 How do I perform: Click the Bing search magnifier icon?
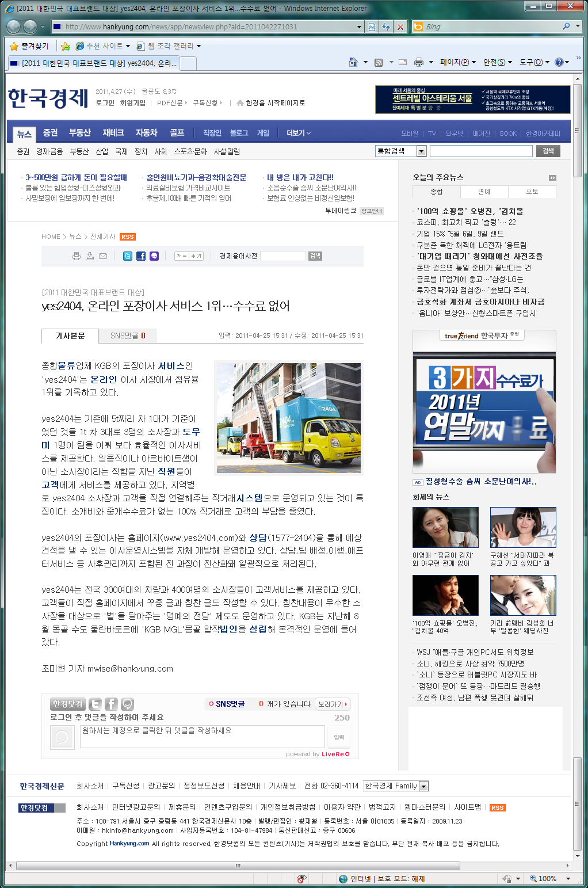pos(566,26)
